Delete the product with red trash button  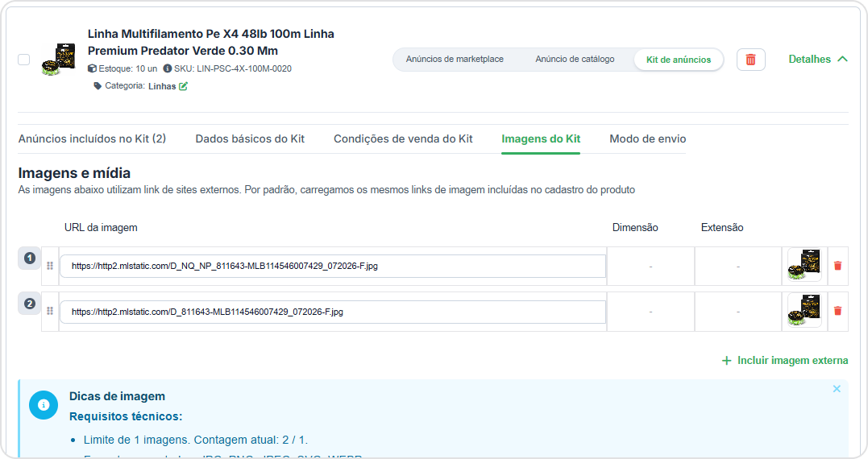click(750, 60)
